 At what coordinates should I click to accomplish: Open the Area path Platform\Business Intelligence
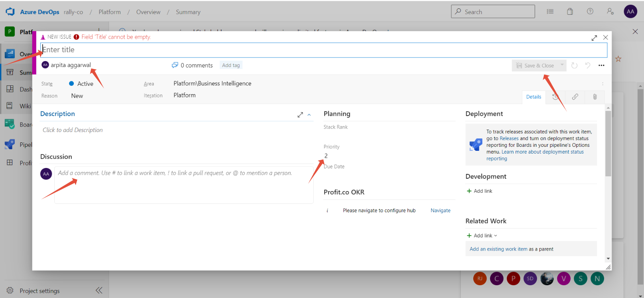[x=212, y=83]
